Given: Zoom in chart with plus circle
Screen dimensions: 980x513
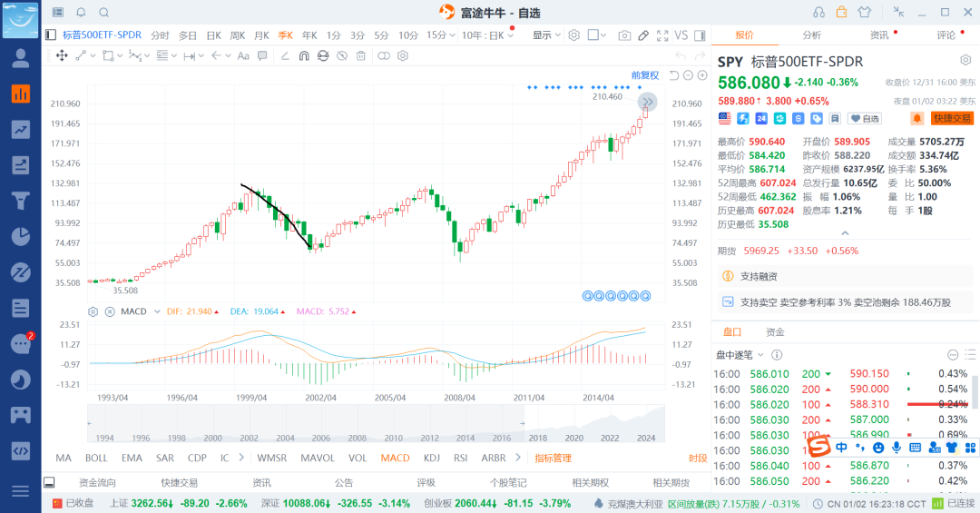Looking at the screenshot, I should click(702, 75).
